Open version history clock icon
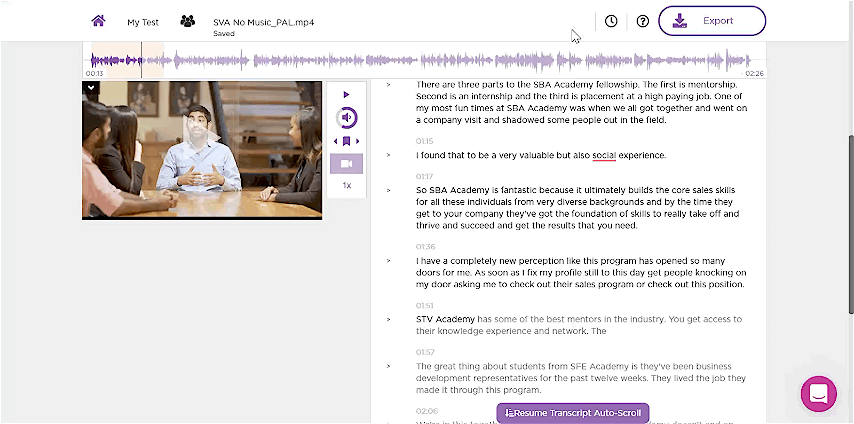Image resolution: width=854 pixels, height=424 pixels. point(611,21)
